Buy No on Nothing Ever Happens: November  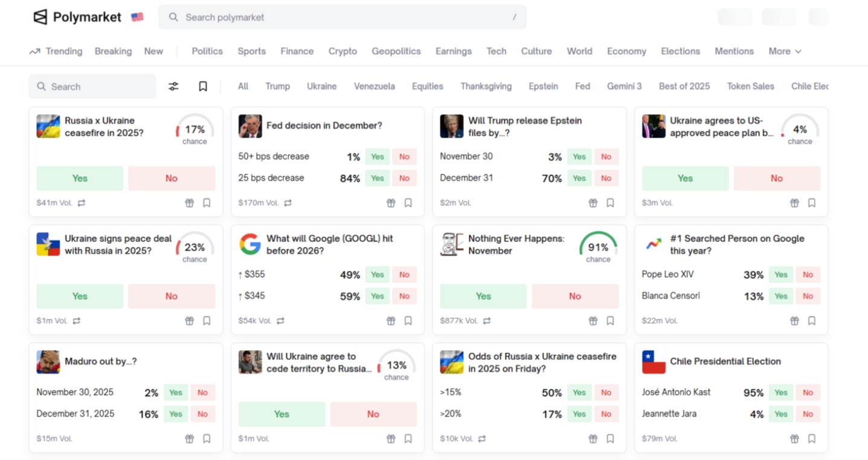[575, 296]
